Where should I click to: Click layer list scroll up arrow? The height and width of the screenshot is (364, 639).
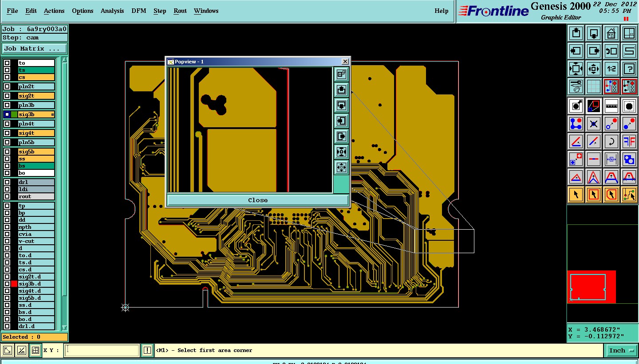point(65,60)
